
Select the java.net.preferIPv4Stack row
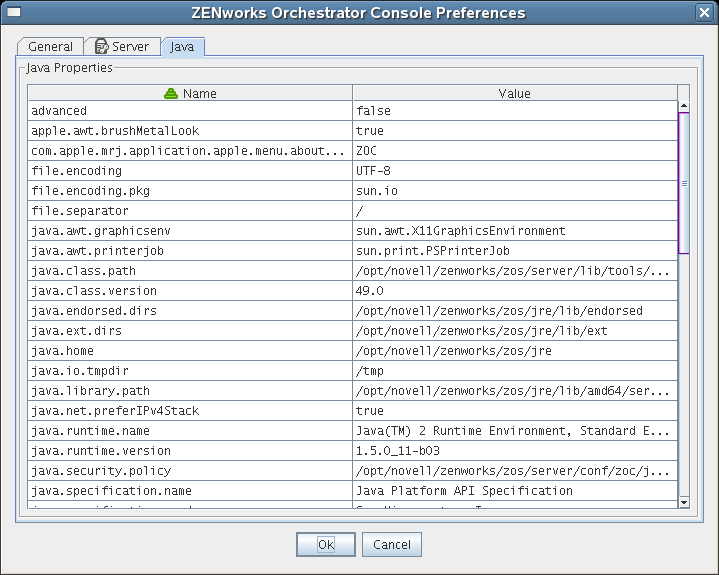pyautogui.click(x=190, y=411)
